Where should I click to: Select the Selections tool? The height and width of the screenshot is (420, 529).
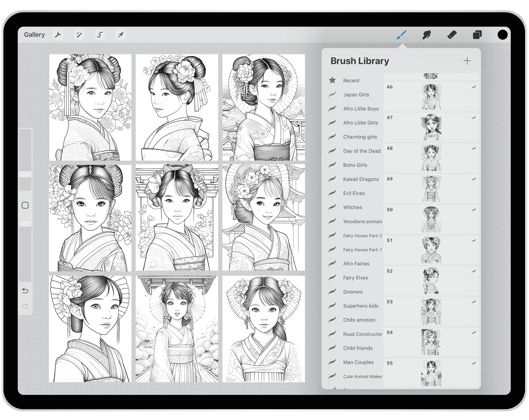[99, 34]
